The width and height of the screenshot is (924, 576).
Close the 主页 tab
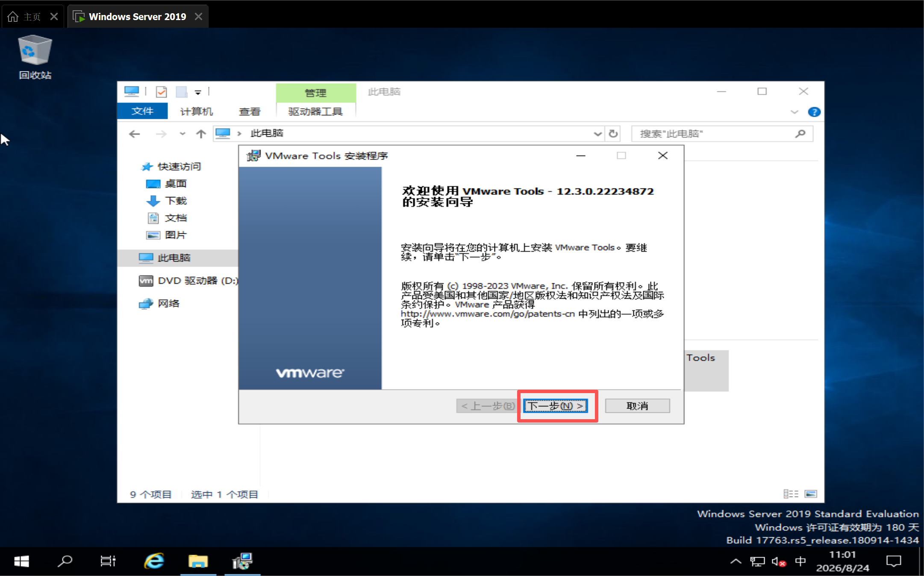tap(54, 17)
